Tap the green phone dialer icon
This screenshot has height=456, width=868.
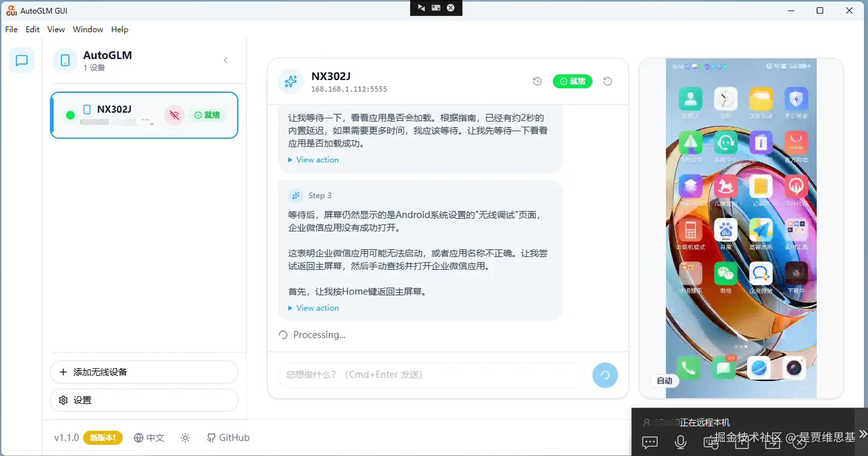[x=688, y=368]
